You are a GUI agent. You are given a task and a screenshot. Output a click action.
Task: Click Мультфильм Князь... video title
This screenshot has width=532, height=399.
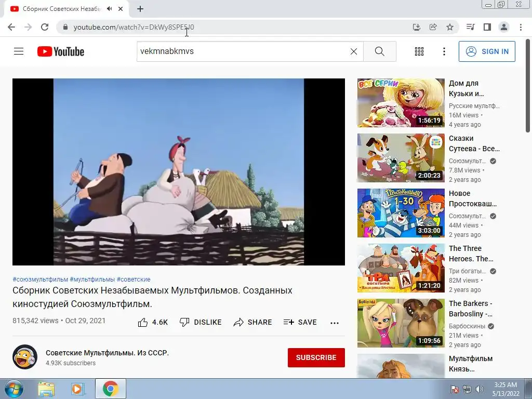coord(471,364)
